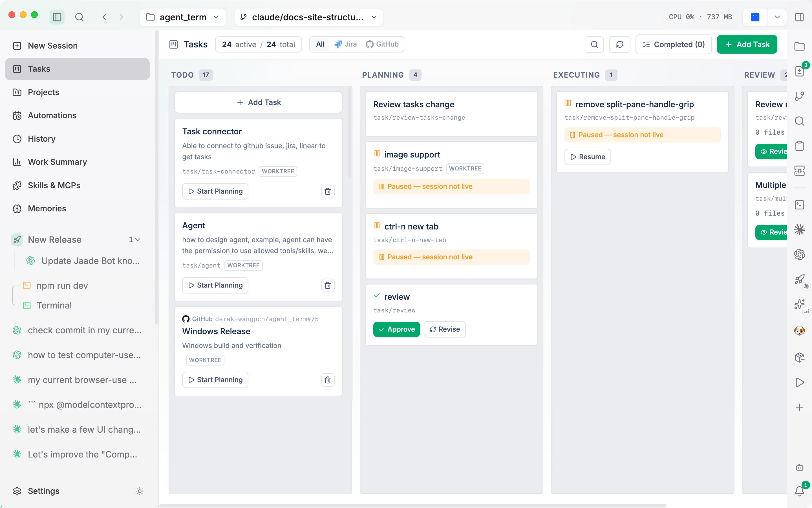Click the derek-wangpch/agent_term#75 GitHub link
The height and width of the screenshot is (508, 812).
pos(266,319)
